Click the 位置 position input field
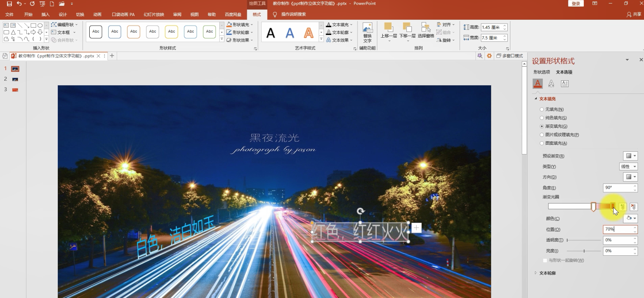This screenshot has width=644, height=298. [620, 229]
